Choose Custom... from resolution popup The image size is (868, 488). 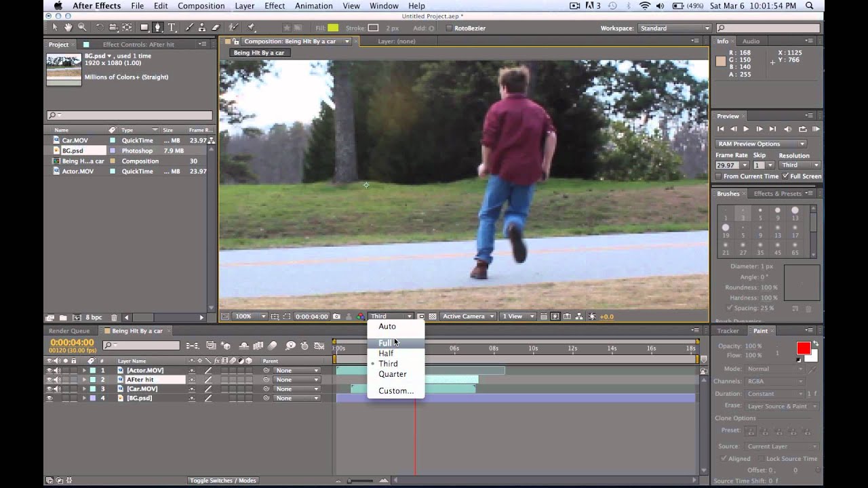[396, 390]
